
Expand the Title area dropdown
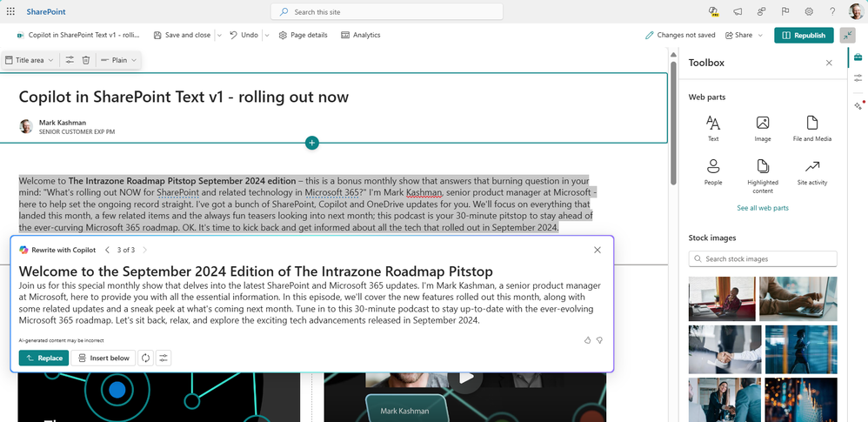click(35, 60)
